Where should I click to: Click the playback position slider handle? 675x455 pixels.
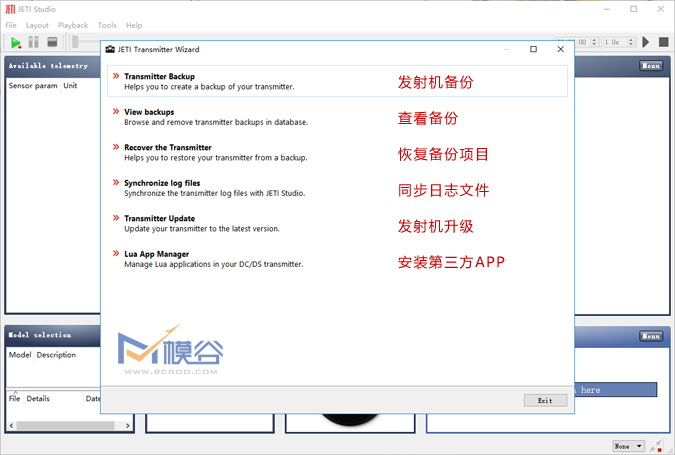pyautogui.click(x=75, y=42)
